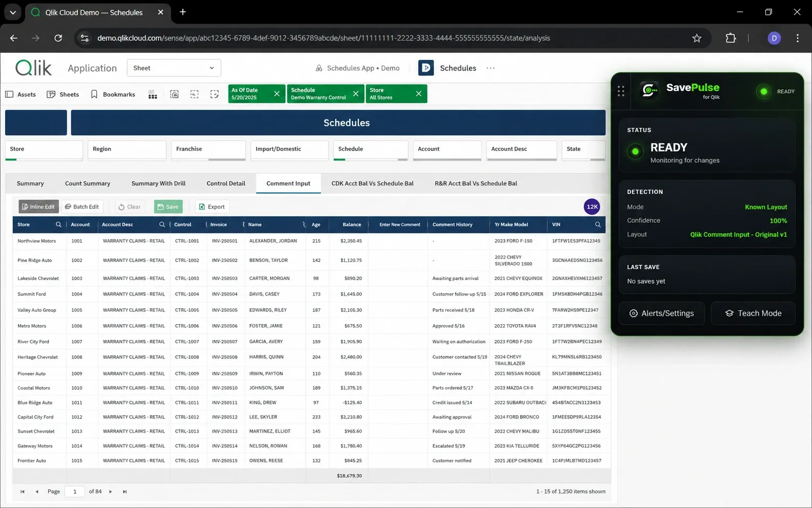812x508 pixels.
Task: Open the Sheets panel
Action: pos(63,94)
